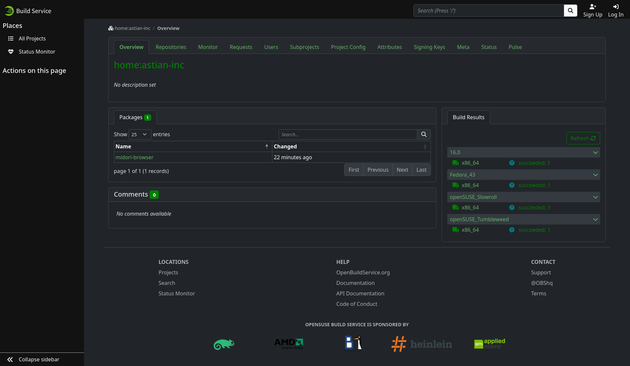Sort packages by Name column
This screenshot has width=630, height=366.
point(192,147)
